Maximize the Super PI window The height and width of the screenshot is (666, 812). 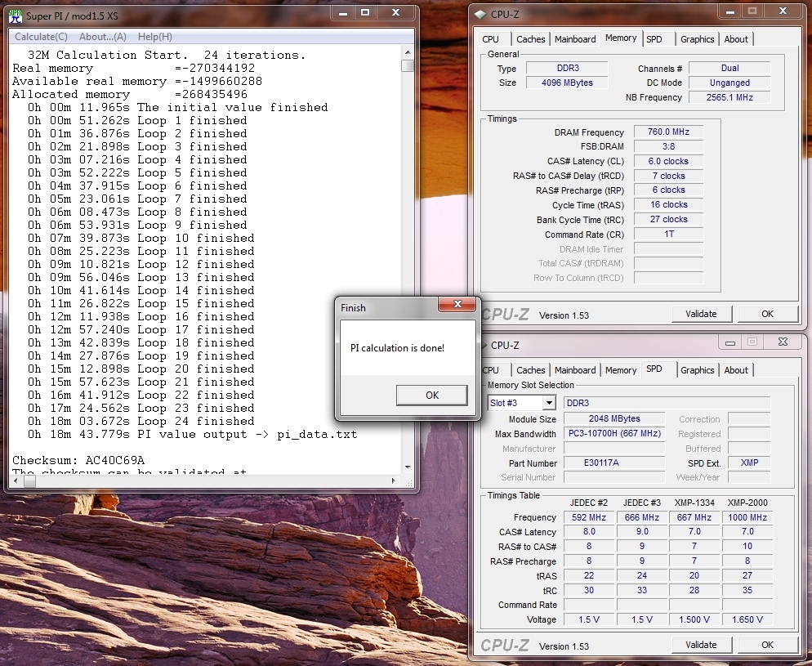[365, 12]
